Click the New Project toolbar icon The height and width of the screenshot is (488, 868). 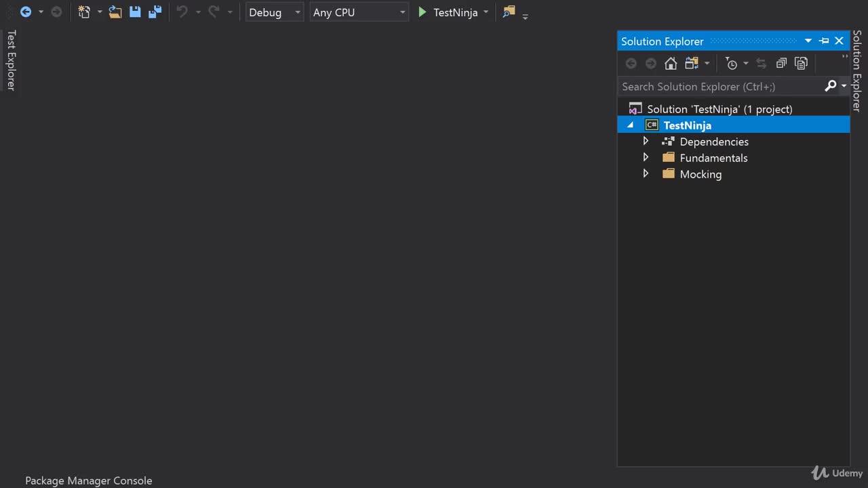(x=84, y=12)
